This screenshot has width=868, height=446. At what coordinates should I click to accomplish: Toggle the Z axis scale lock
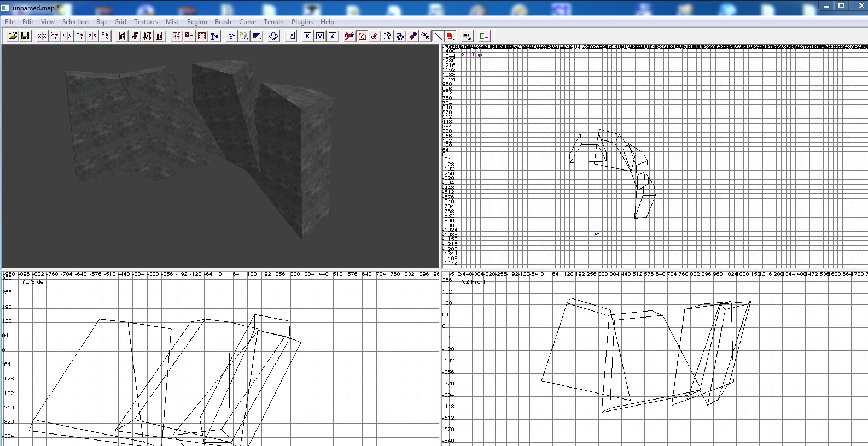coord(333,36)
